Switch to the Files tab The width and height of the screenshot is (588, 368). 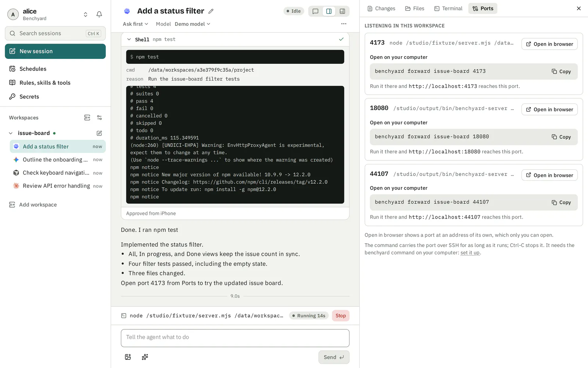click(x=415, y=8)
